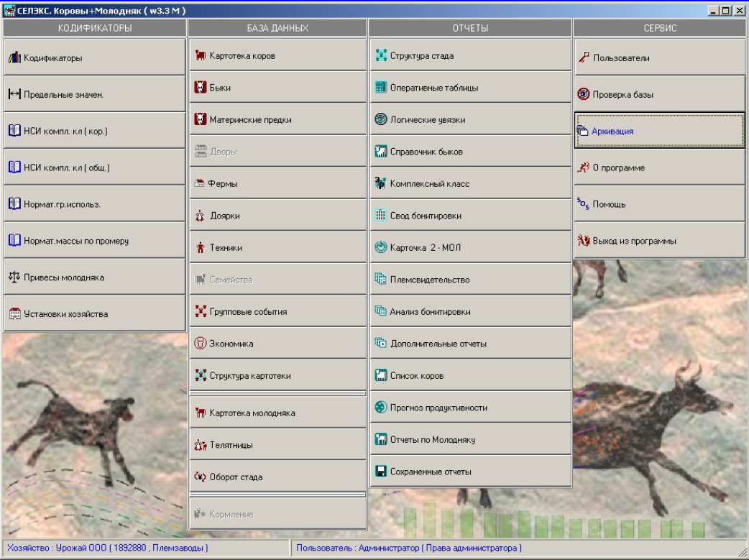Launch the Справочник быков report
The height and width of the screenshot is (560, 749).
[471, 152]
